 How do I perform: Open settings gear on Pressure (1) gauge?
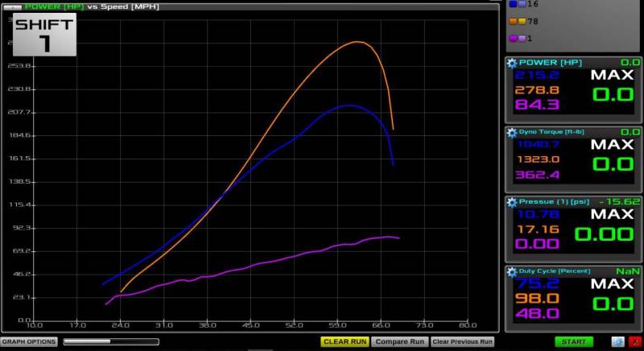pyautogui.click(x=511, y=202)
